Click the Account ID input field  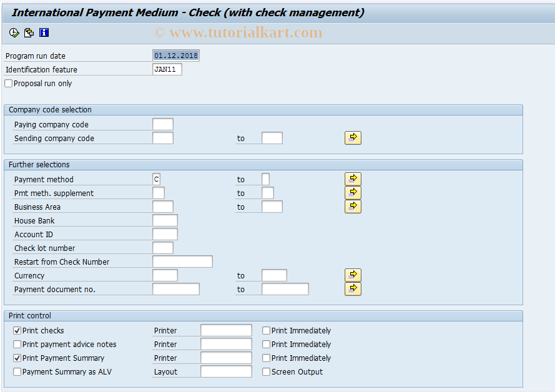(165, 234)
